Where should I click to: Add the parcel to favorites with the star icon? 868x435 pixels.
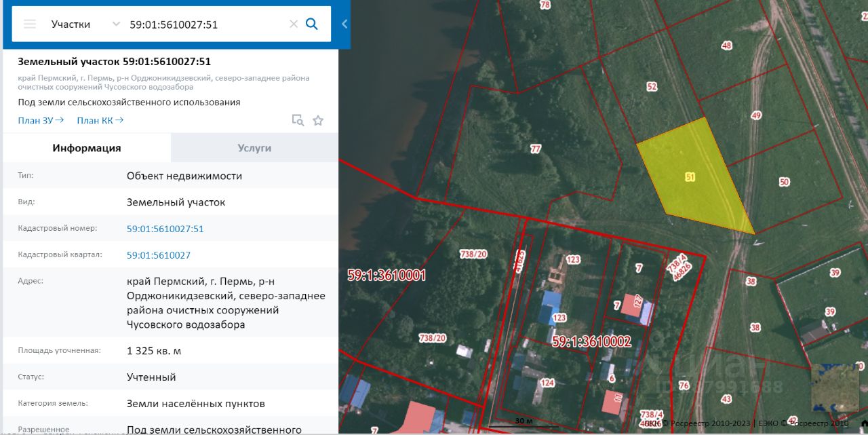[318, 120]
